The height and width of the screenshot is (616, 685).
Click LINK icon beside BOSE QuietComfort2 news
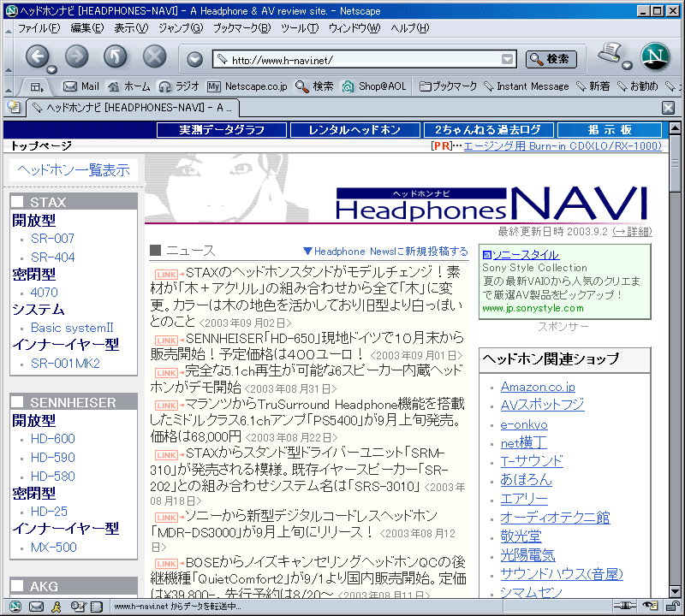click(166, 564)
